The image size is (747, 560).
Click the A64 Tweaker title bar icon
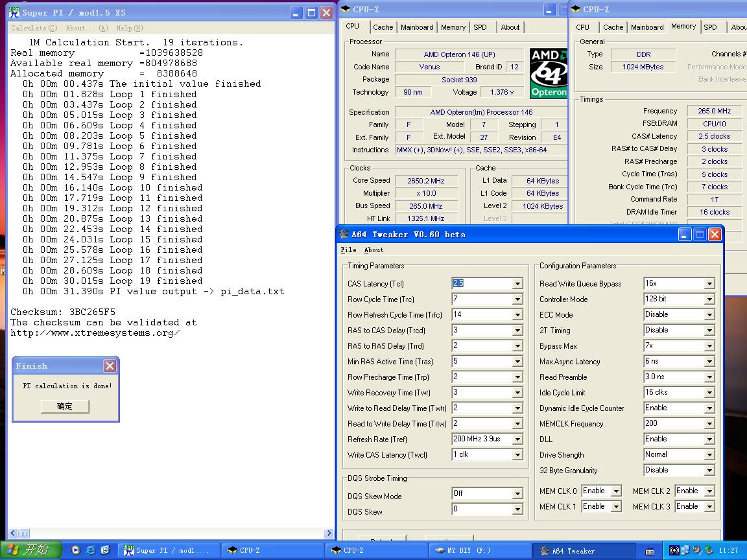pyautogui.click(x=344, y=234)
